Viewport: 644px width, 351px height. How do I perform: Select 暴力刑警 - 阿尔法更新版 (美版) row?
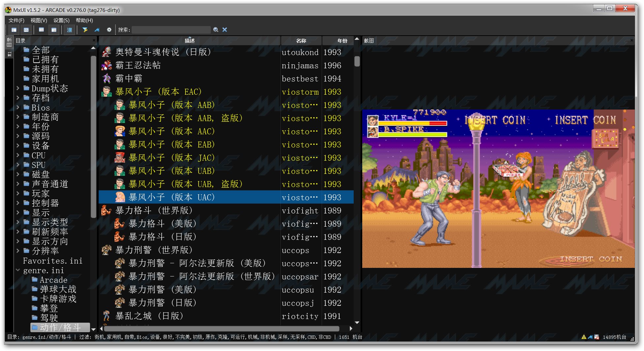(226, 263)
